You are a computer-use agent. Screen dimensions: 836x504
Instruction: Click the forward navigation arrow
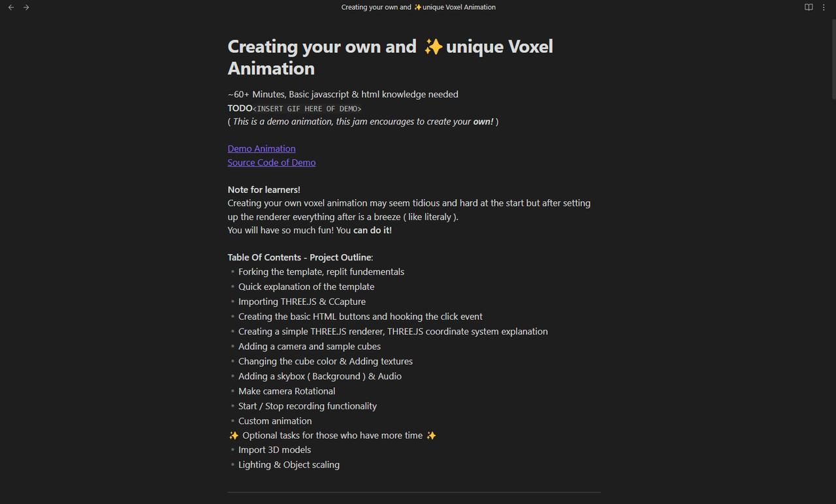(x=26, y=7)
